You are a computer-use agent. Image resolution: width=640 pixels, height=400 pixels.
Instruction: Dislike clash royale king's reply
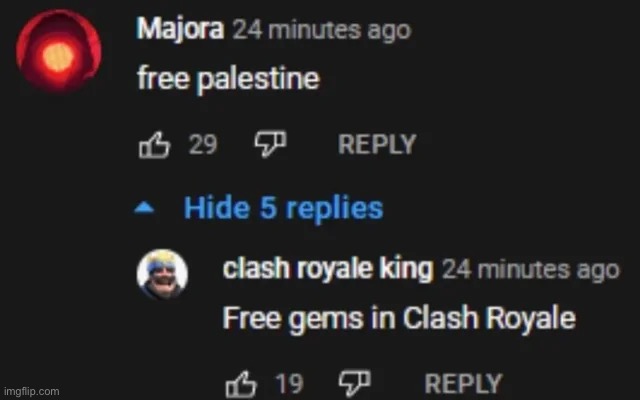(x=355, y=383)
